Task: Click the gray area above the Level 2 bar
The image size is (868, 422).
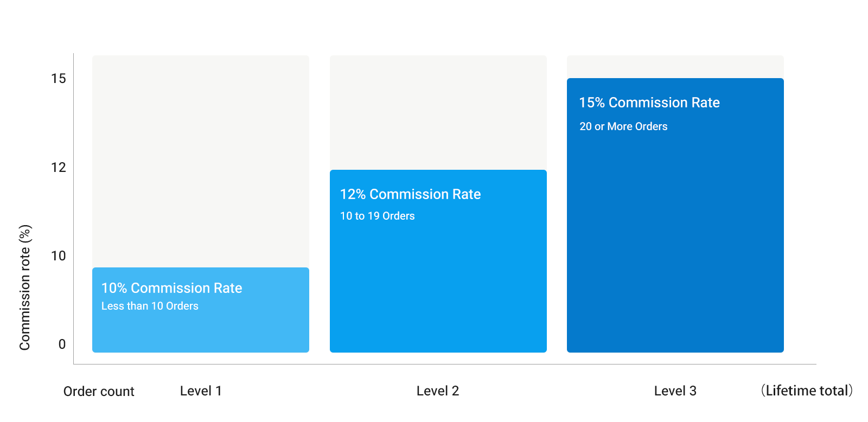Action: [x=438, y=112]
